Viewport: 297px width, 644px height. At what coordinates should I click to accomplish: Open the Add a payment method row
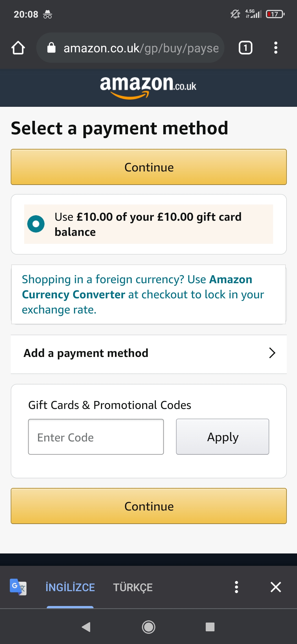(149, 354)
